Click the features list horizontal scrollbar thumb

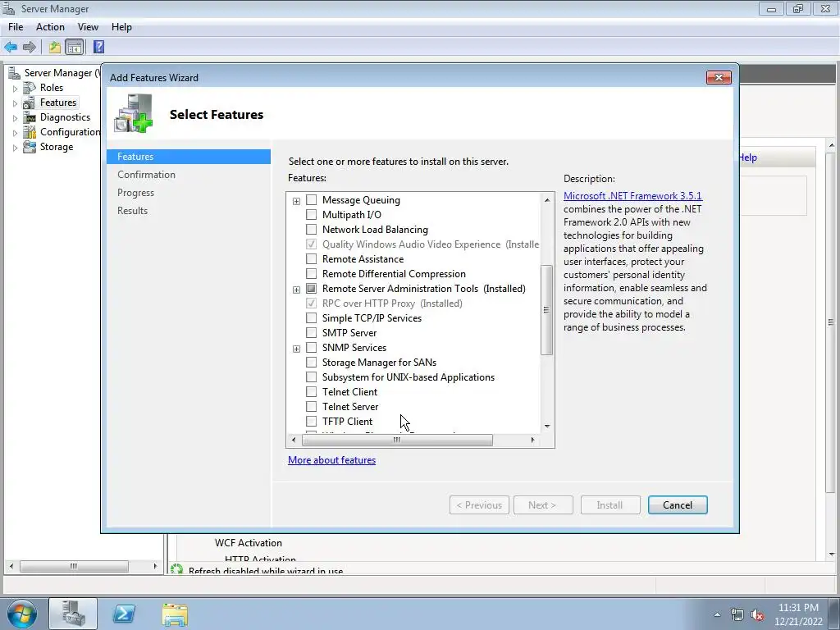[x=397, y=440]
